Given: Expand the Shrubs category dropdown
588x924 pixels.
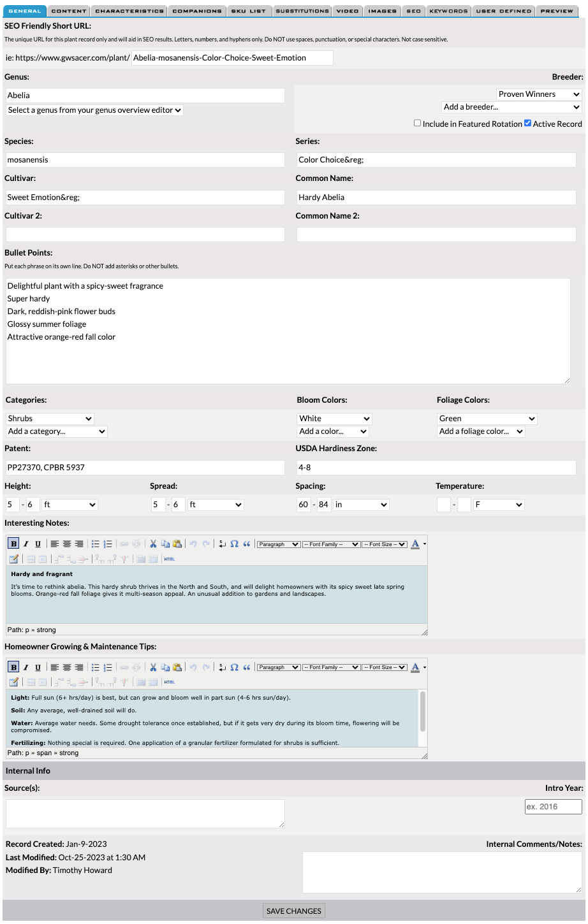Looking at the screenshot, I should (50, 419).
